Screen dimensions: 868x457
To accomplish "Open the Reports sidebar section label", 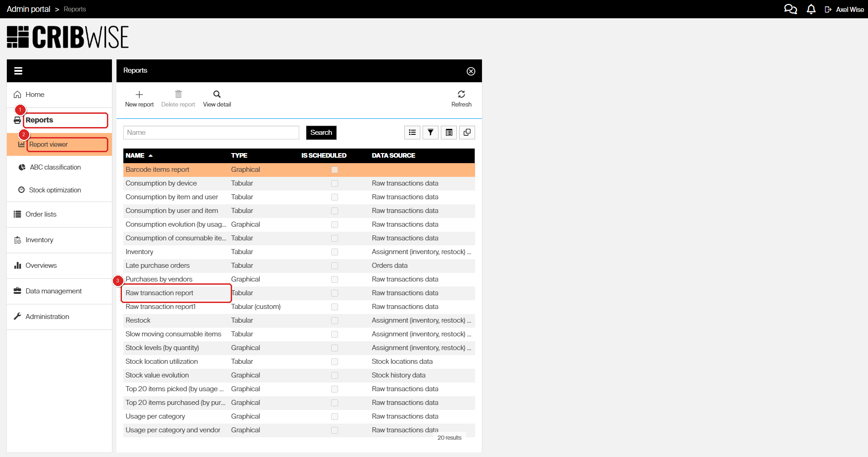I will pos(39,120).
